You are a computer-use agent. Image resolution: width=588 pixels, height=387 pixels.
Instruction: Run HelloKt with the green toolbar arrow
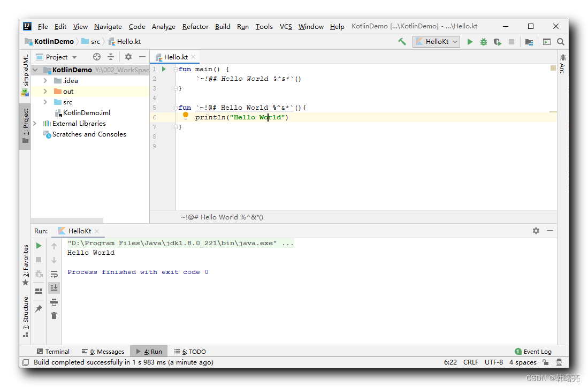tap(470, 42)
